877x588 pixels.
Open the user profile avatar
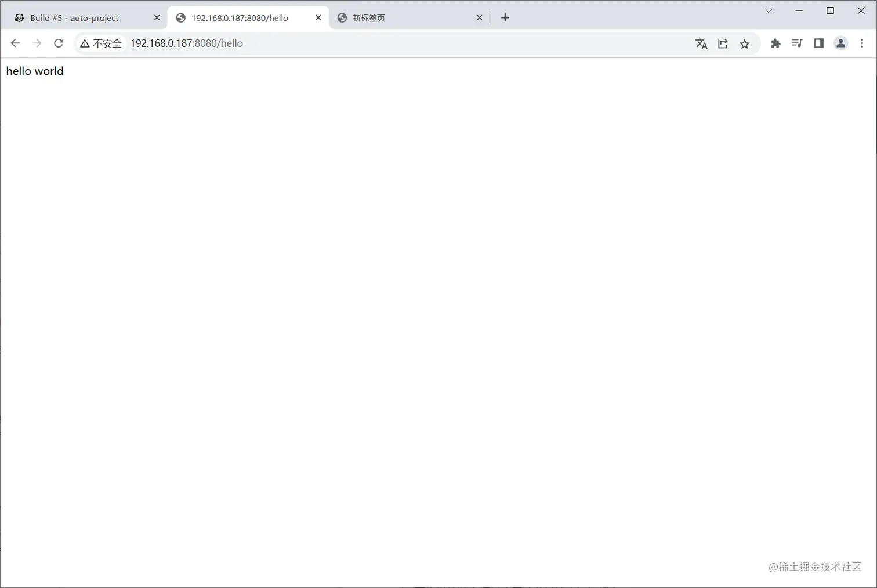[x=840, y=43]
